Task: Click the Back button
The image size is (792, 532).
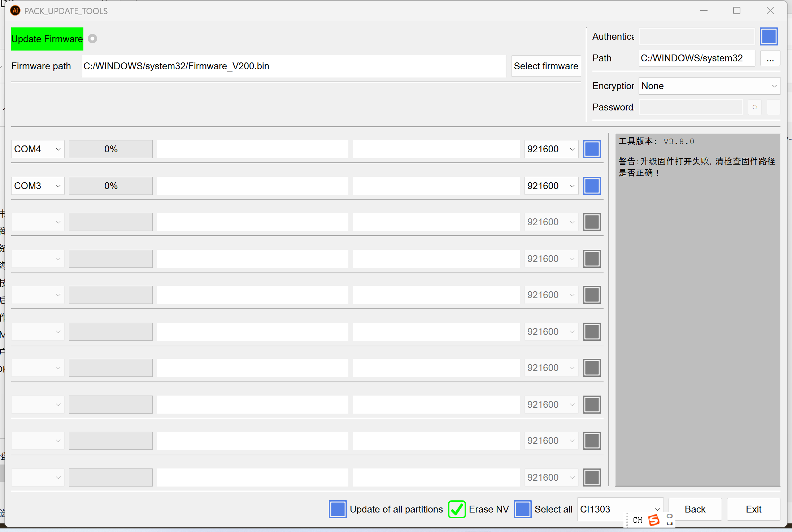Action: coord(695,509)
